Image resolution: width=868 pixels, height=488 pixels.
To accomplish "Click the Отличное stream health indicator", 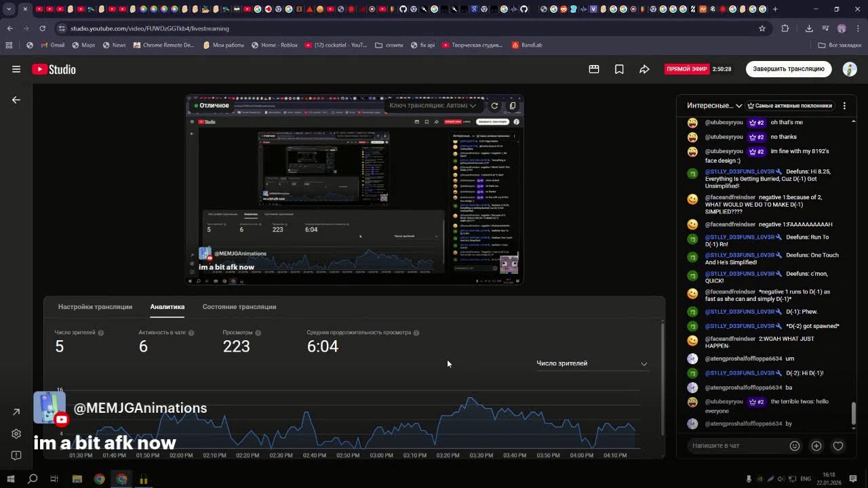I will click(x=211, y=106).
